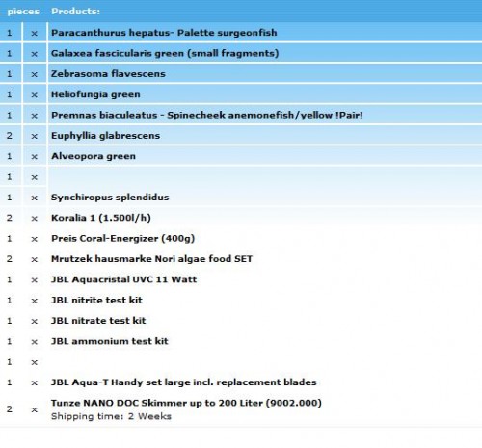Click "JBL nitrate test kit" product
The width and height of the screenshot is (482, 448).
point(98,321)
